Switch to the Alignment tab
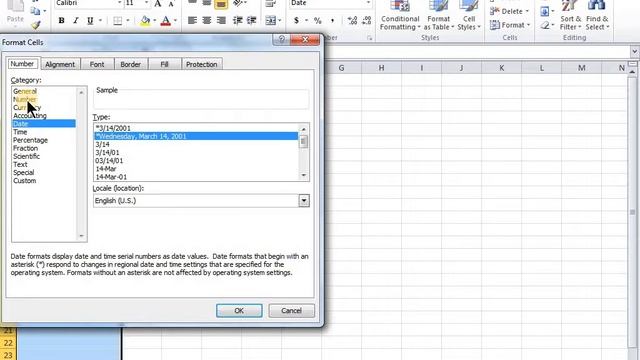Screen dimensions: 640x360 (60, 64)
